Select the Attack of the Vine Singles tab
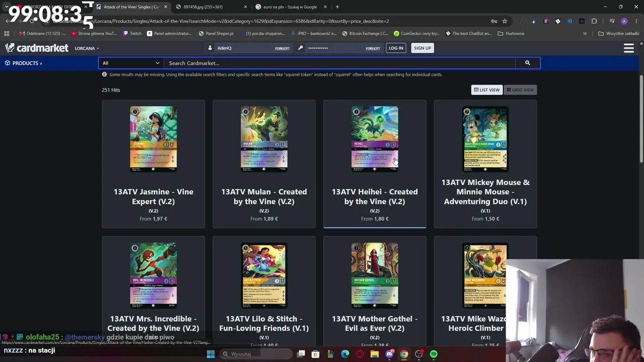The width and height of the screenshot is (644, 362). 131,7
